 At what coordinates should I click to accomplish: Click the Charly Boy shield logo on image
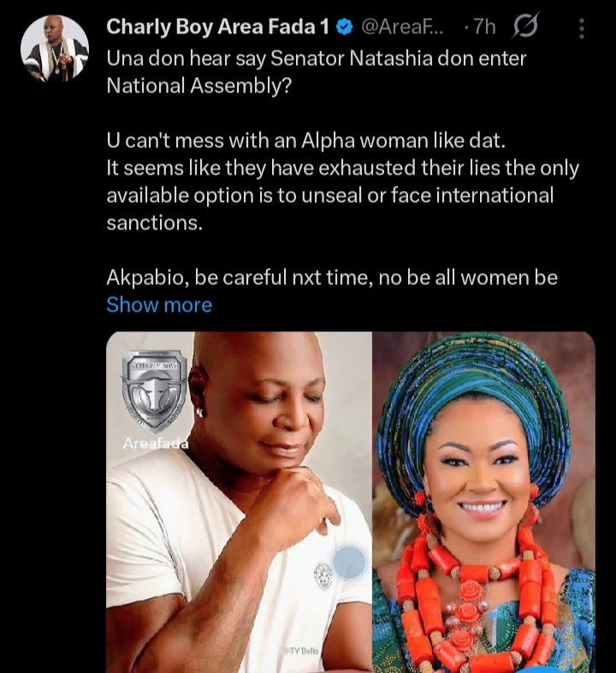click(154, 390)
